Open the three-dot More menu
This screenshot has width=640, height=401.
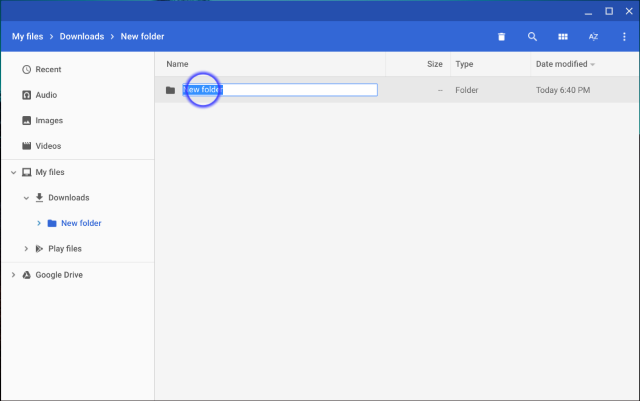624,37
